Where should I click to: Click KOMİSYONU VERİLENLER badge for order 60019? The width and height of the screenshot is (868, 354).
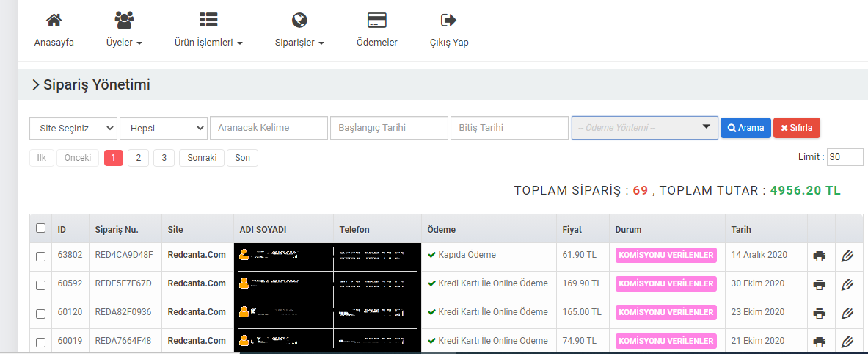[x=666, y=341]
